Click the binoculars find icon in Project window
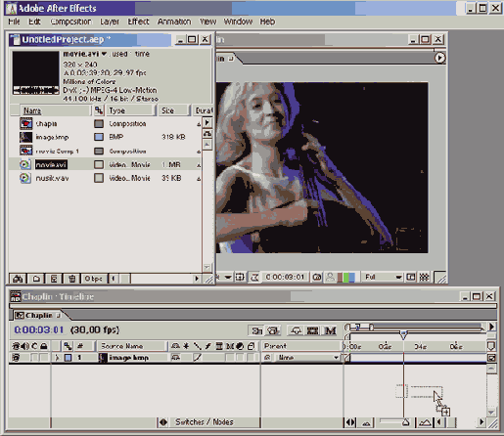Image resolution: width=504 pixels, height=436 pixels. (x=18, y=279)
